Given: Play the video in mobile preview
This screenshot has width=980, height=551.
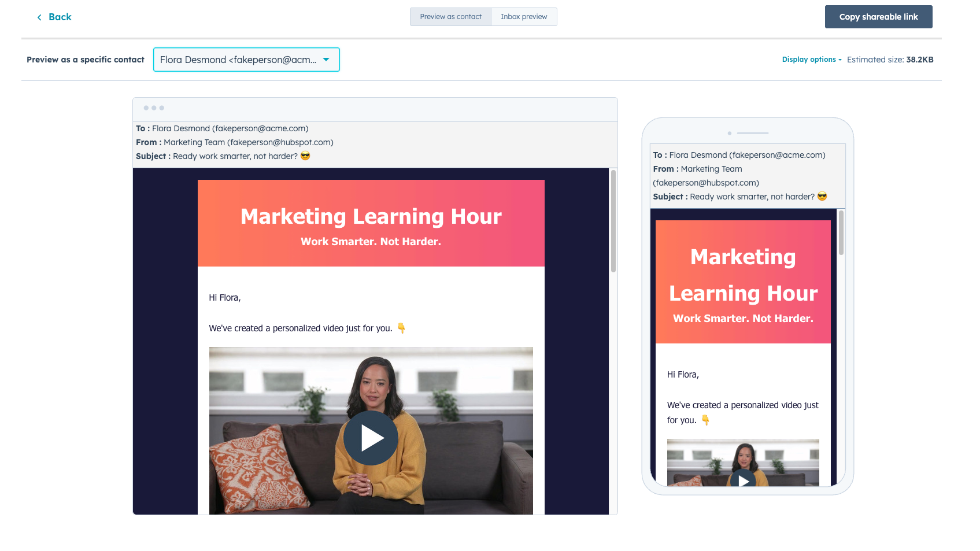Looking at the screenshot, I should (x=743, y=480).
